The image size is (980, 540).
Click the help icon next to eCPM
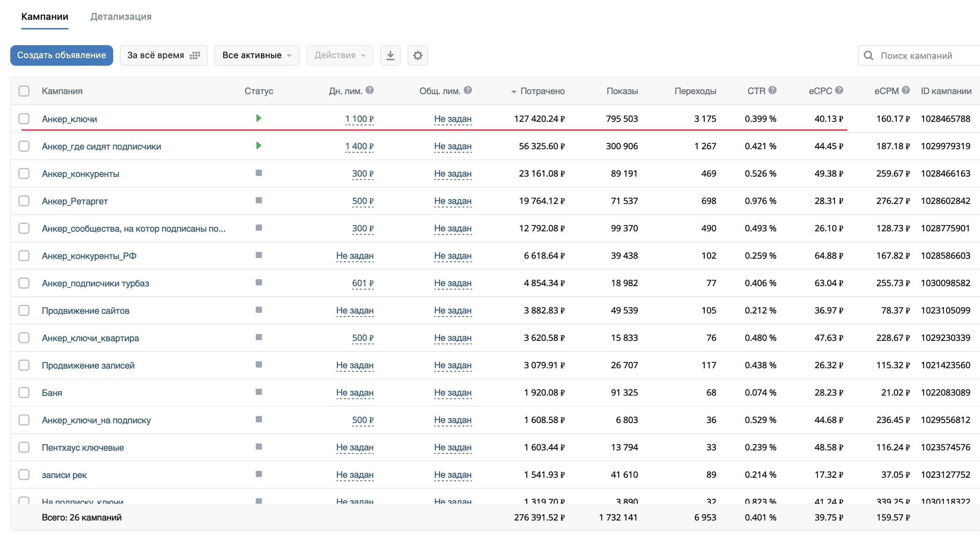tap(905, 90)
